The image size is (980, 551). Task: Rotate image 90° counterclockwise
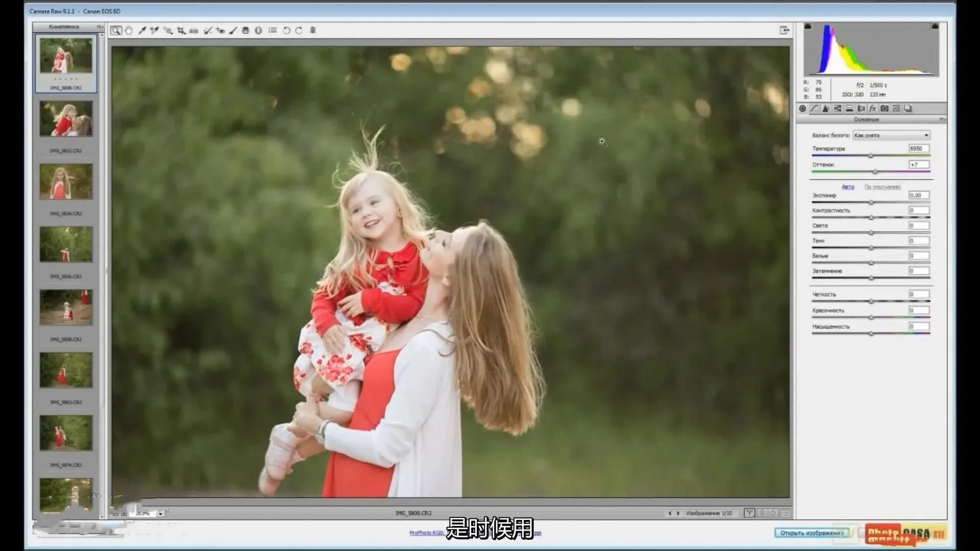click(286, 31)
